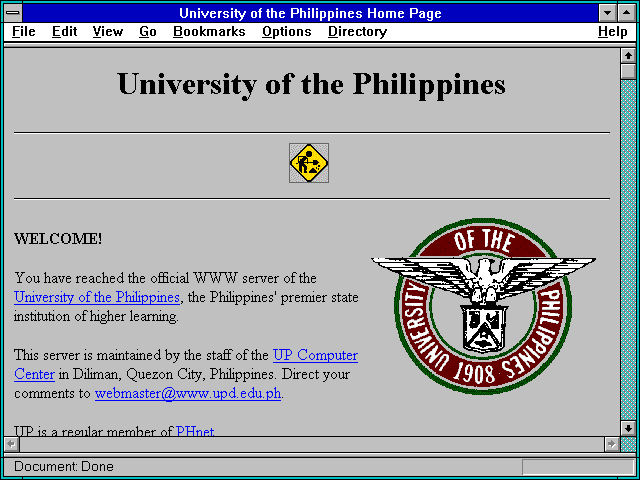Open the Edit menu
The width and height of the screenshot is (640, 480).
click(x=64, y=31)
